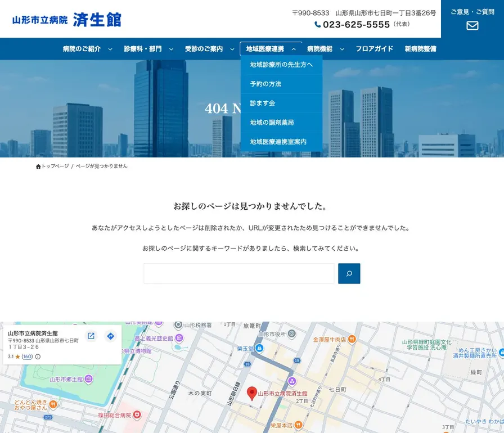Open 病院機能 menu
The image size is (504, 433).
pos(319,49)
